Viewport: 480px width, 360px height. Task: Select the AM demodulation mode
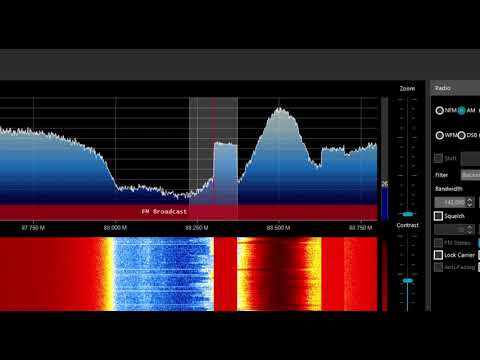461,110
